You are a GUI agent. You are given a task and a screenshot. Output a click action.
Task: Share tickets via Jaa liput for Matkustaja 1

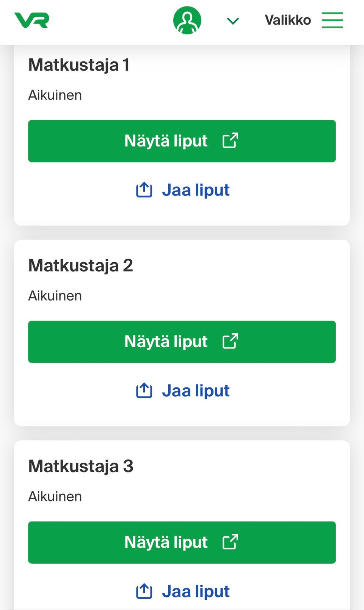pos(196,190)
